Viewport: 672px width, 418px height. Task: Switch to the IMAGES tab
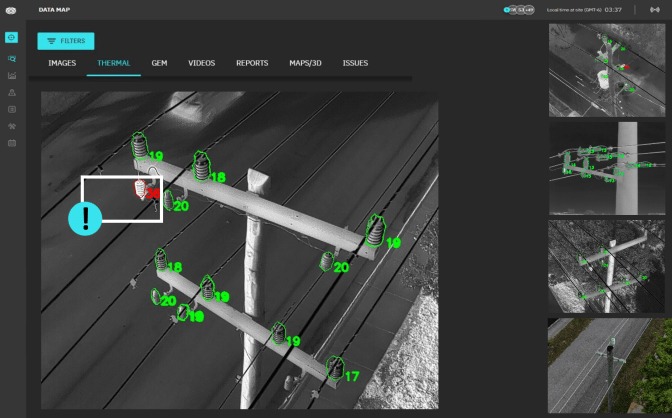pos(62,63)
